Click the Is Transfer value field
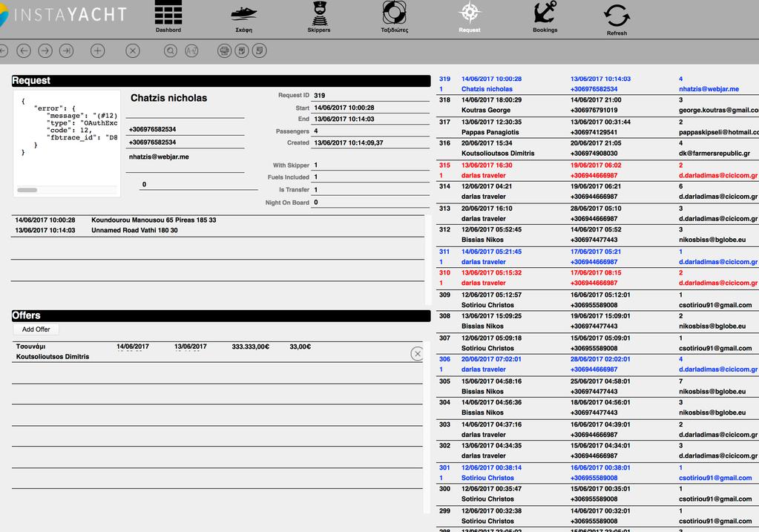759x532 pixels. tap(369, 190)
